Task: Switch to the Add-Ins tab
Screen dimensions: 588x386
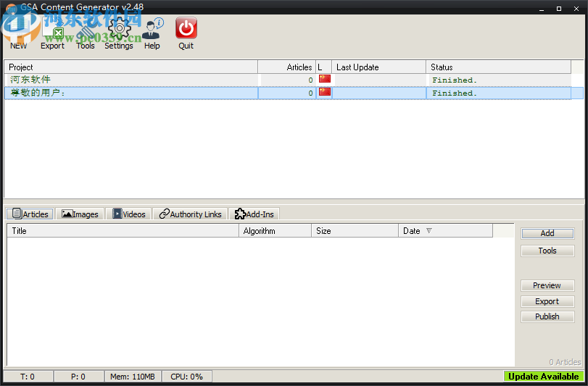Action: coord(254,214)
